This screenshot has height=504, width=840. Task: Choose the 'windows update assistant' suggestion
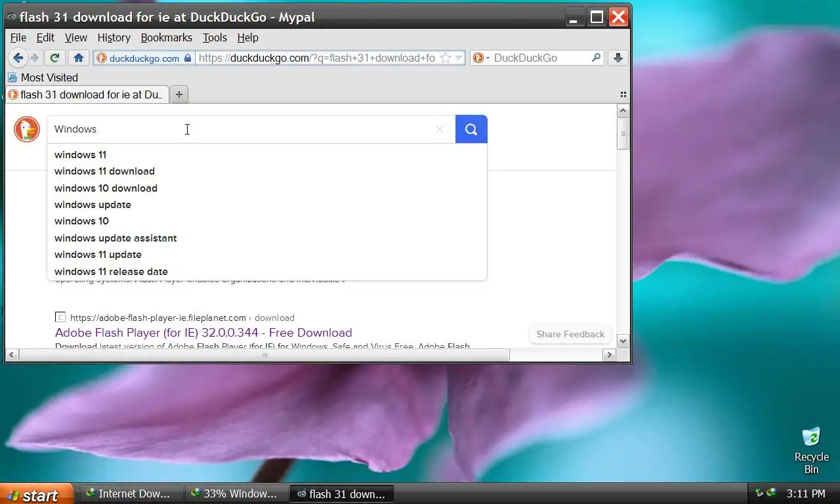coord(267,238)
